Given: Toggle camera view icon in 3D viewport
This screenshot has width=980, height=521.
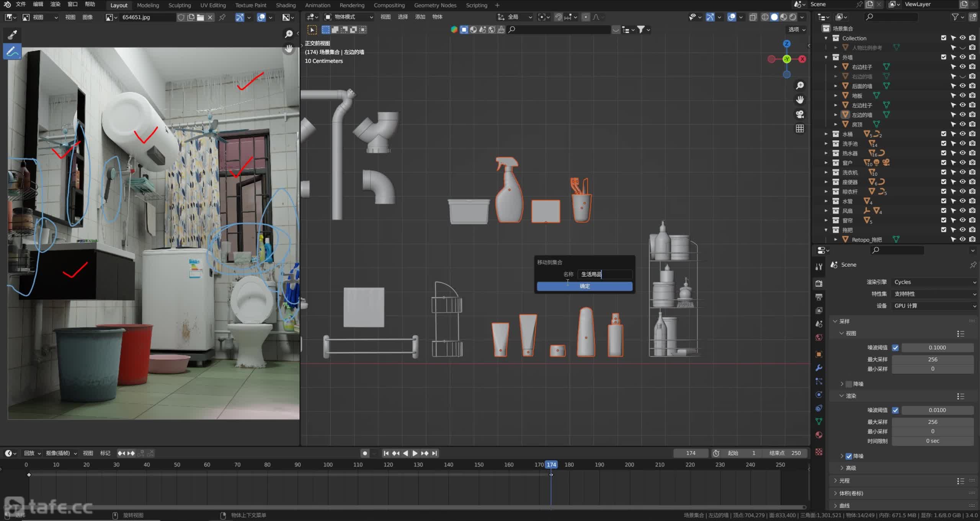Looking at the screenshot, I should [x=800, y=114].
